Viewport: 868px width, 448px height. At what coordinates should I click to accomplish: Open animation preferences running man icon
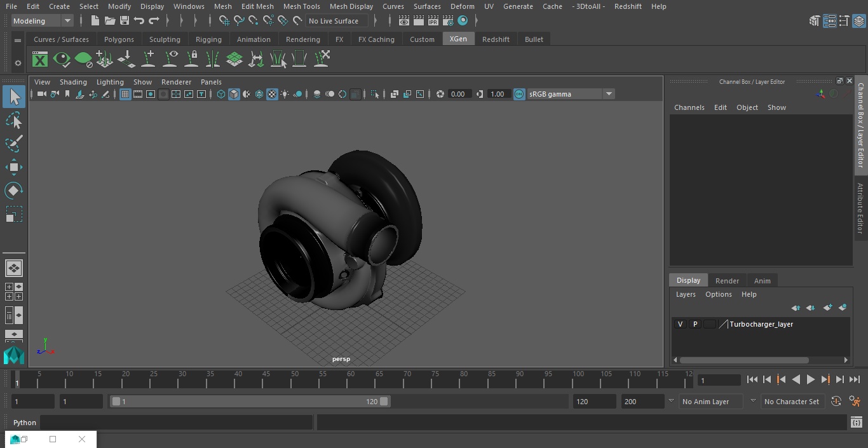coord(855,402)
